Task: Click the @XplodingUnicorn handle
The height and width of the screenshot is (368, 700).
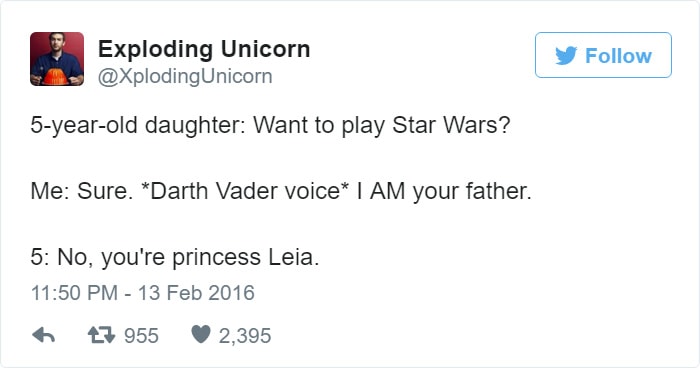Action: [185, 76]
